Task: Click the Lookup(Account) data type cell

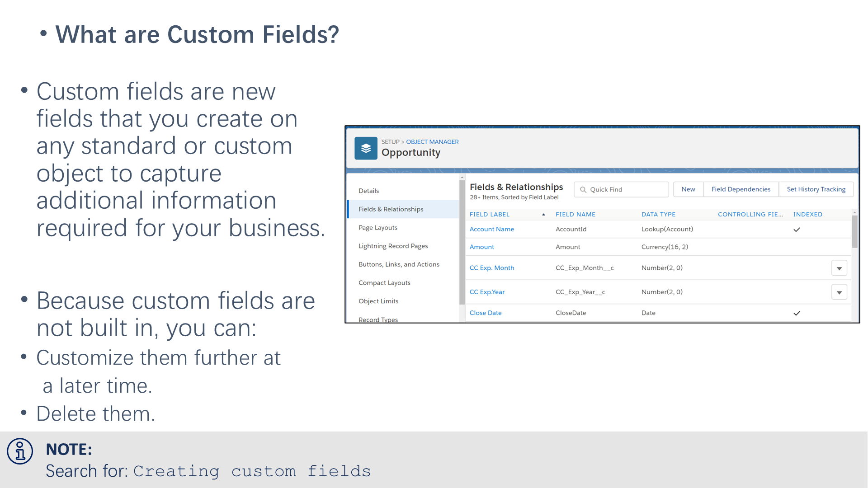Action: (667, 229)
